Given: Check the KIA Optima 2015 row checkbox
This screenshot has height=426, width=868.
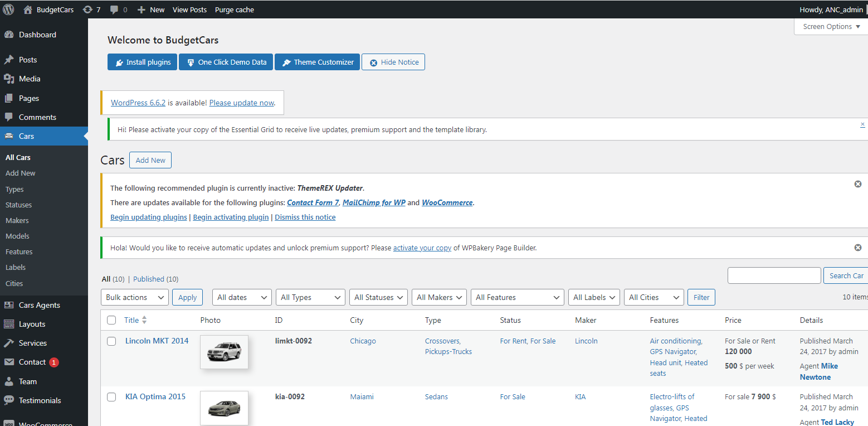Looking at the screenshot, I should point(111,396).
